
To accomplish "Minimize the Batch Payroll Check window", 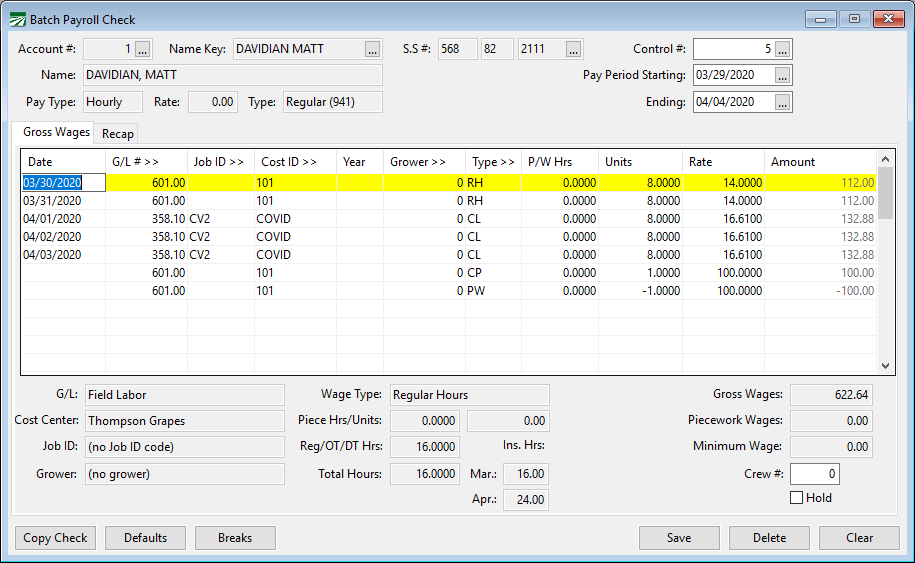I will coord(820,20).
